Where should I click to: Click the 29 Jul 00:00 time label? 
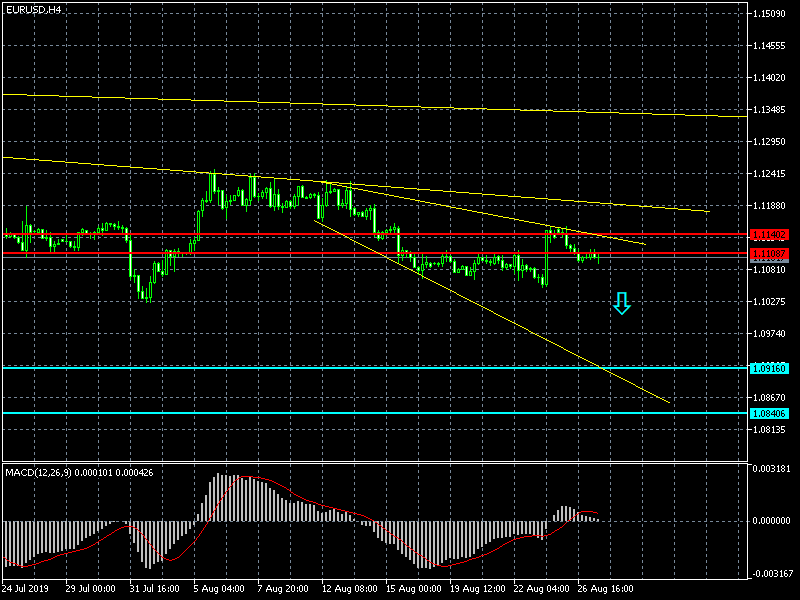90,589
